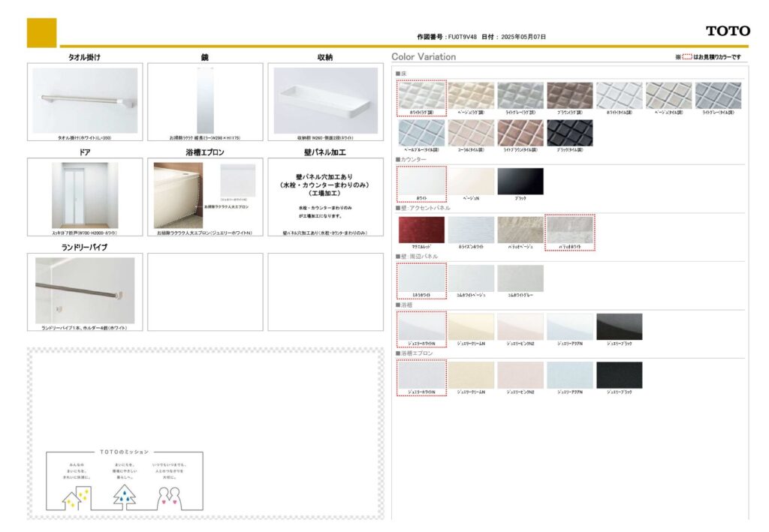Choose the white swatch under 壁:周辺パネル

[421, 278]
